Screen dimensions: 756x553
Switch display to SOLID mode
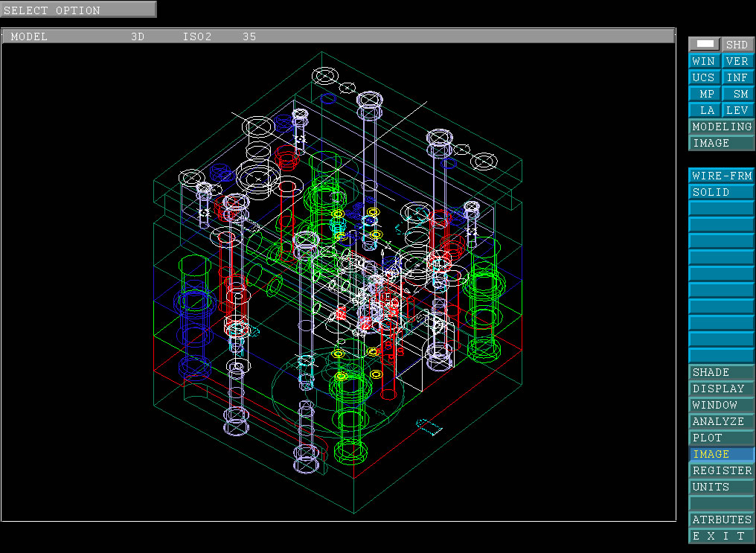coord(721,192)
